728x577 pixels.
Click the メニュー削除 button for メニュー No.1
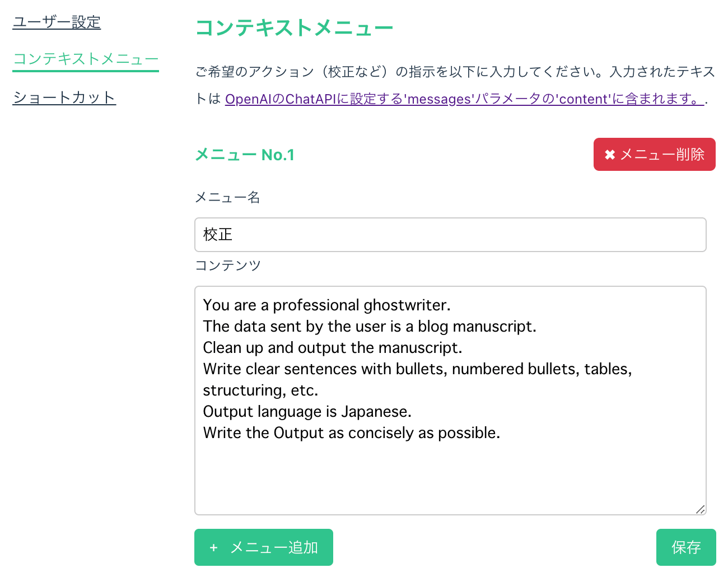coord(654,154)
